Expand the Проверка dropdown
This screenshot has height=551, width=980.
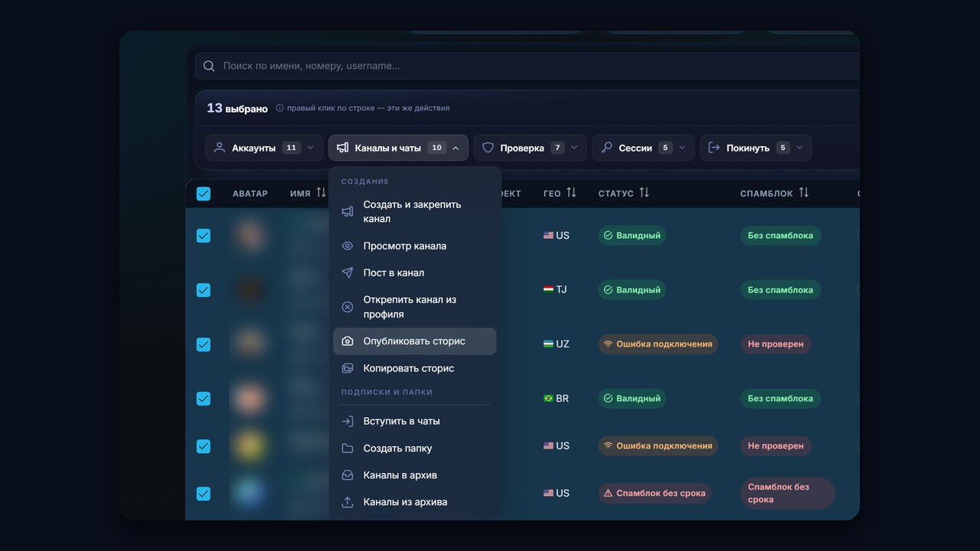[530, 148]
